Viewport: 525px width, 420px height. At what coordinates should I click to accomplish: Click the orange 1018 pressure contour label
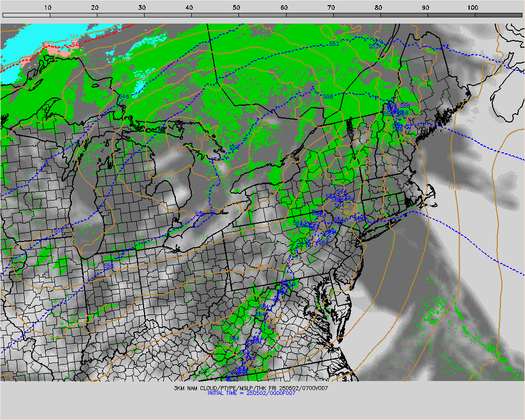(454, 187)
